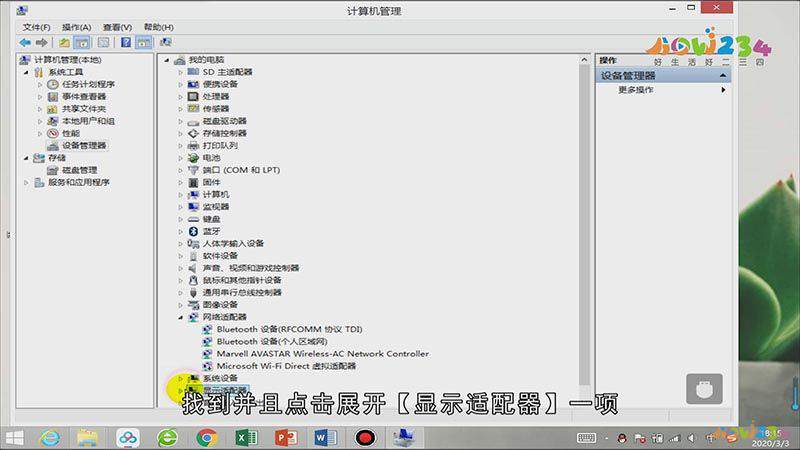Screen dimensions: 800x450
Task: Select Bluetooth 设备(RFCOMM 协议 TDI)
Action: 289,329
